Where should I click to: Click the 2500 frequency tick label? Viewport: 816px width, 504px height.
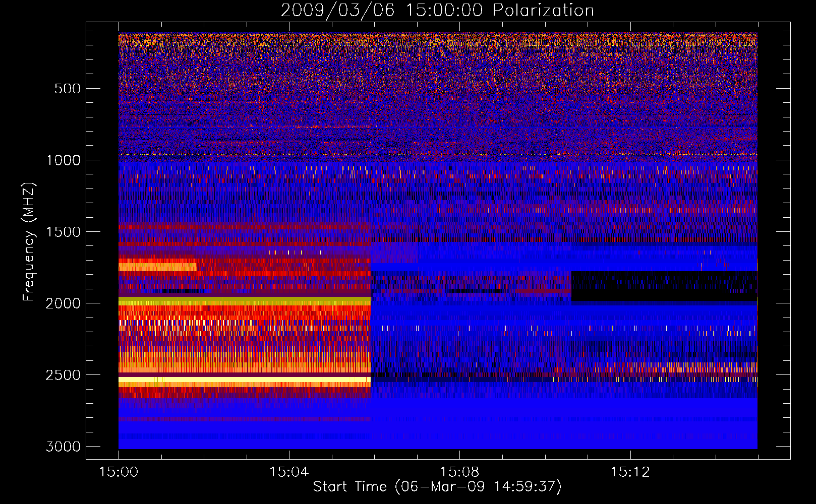tap(63, 375)
